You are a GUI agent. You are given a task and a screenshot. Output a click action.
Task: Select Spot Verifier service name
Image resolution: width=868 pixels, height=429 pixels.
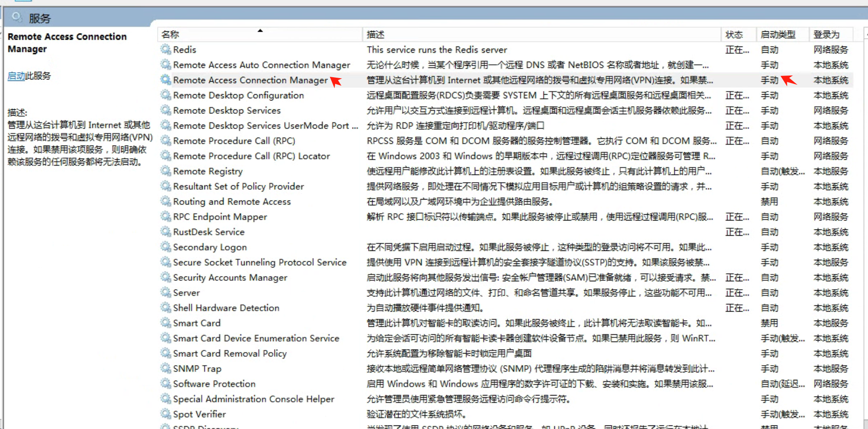tap(199, 414)
